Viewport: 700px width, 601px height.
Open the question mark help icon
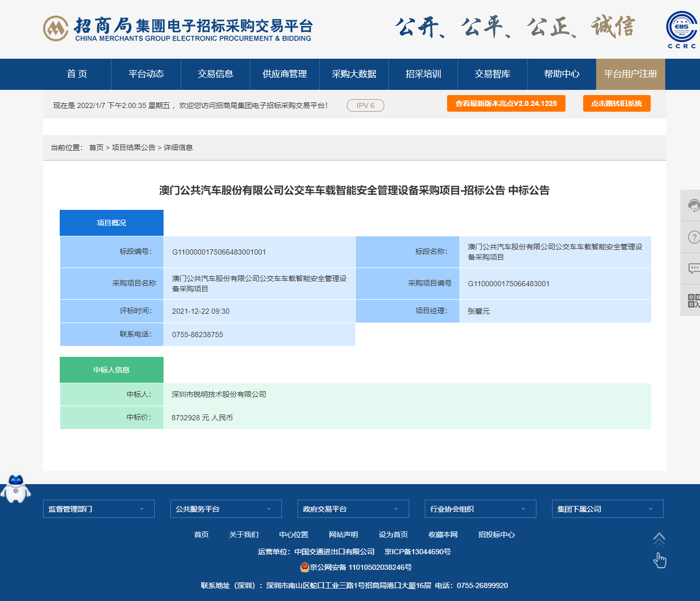[x=693, y=237]
